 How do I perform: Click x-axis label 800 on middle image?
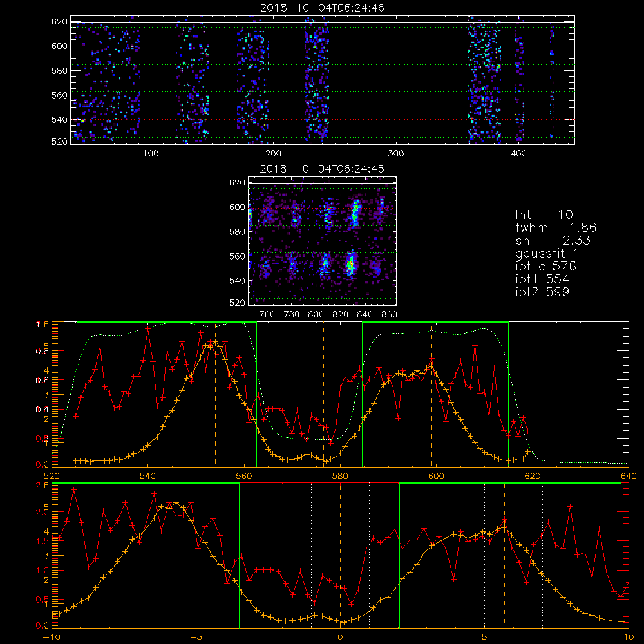[316, 315]
